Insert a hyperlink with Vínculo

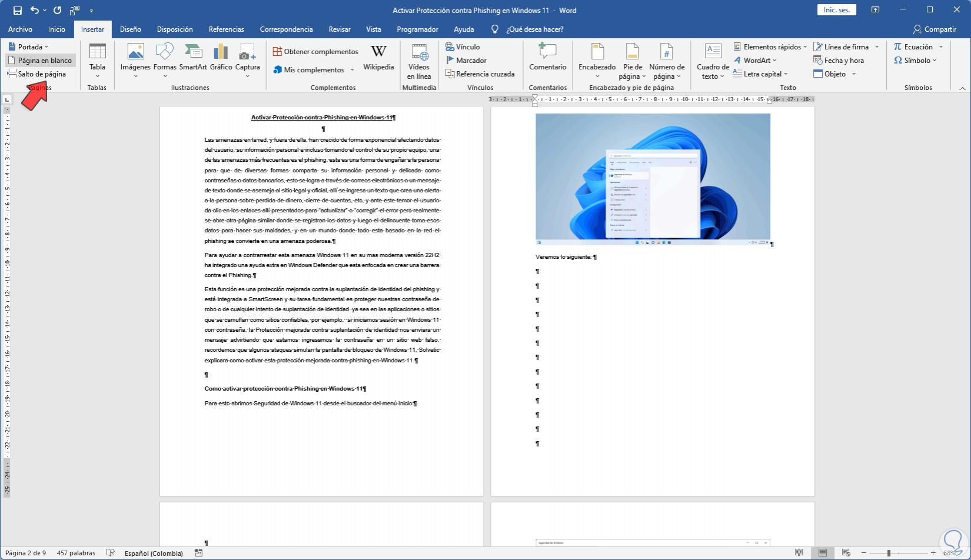coord(463,47)
